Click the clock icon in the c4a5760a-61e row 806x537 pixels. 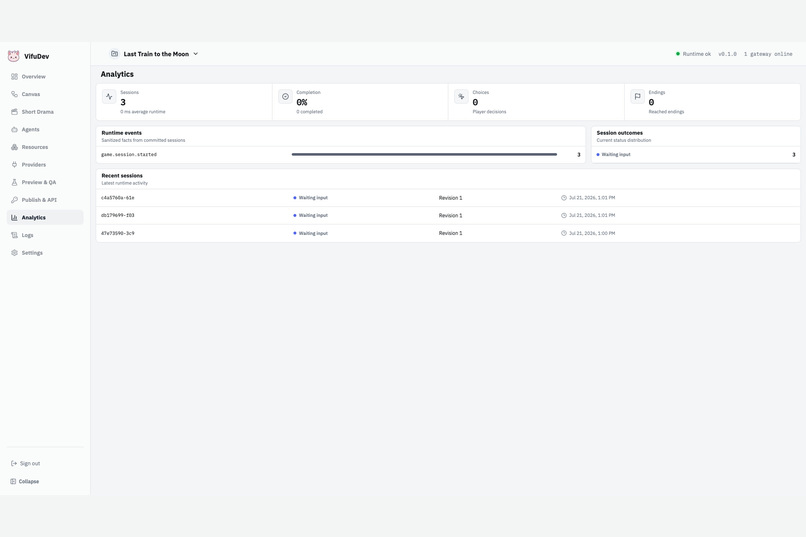click(564, 198)
